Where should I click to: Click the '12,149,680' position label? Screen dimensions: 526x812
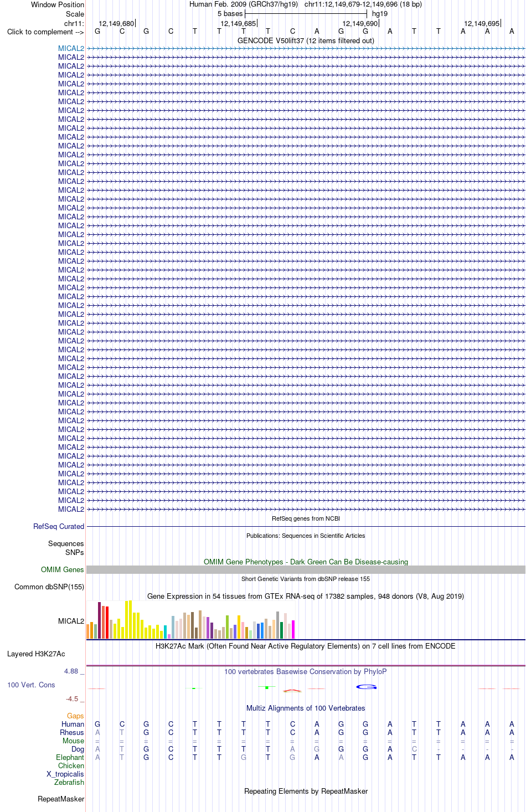116,24
